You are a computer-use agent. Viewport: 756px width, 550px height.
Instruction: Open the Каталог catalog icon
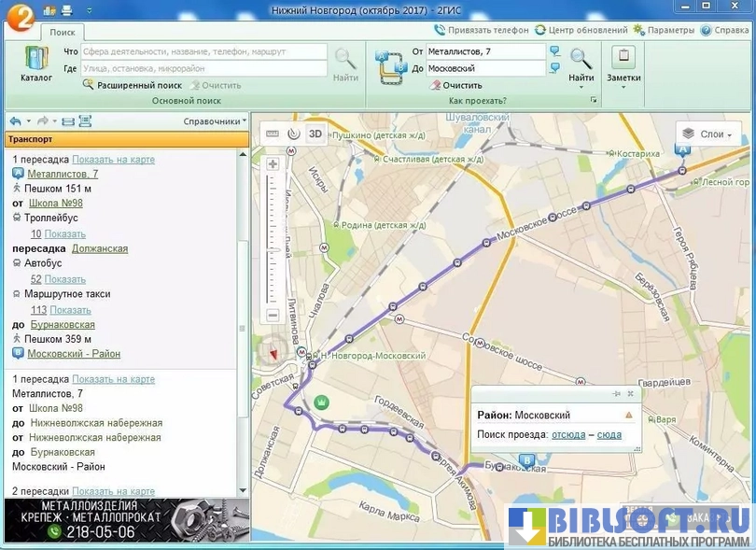coord(36,61)
